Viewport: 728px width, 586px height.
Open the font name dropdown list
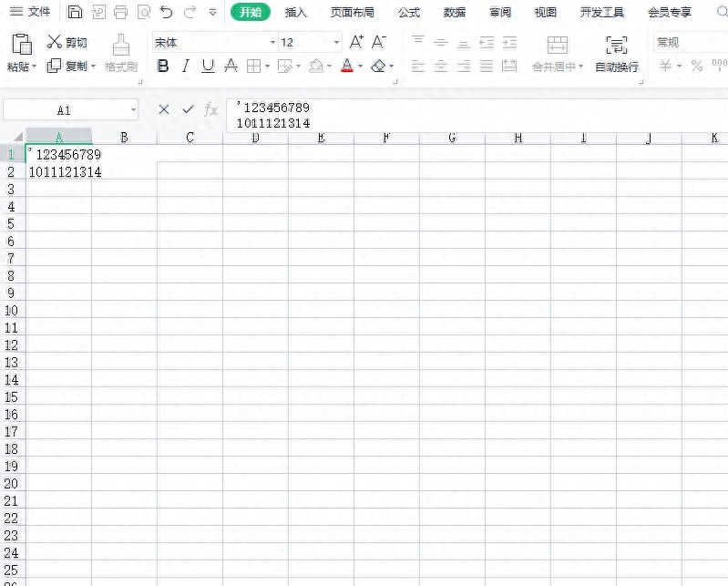click(272, 43)
